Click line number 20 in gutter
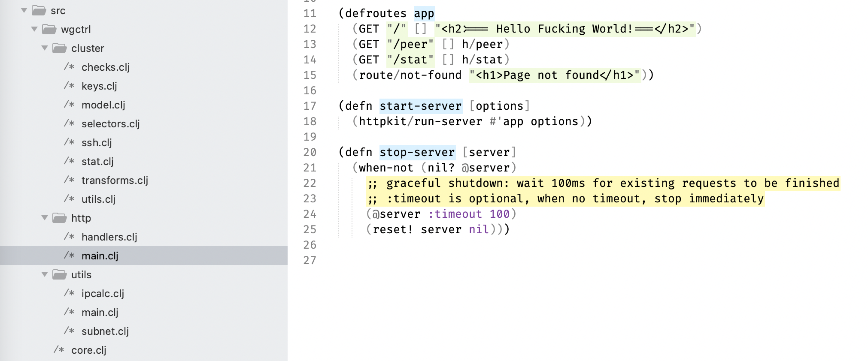 310,152
